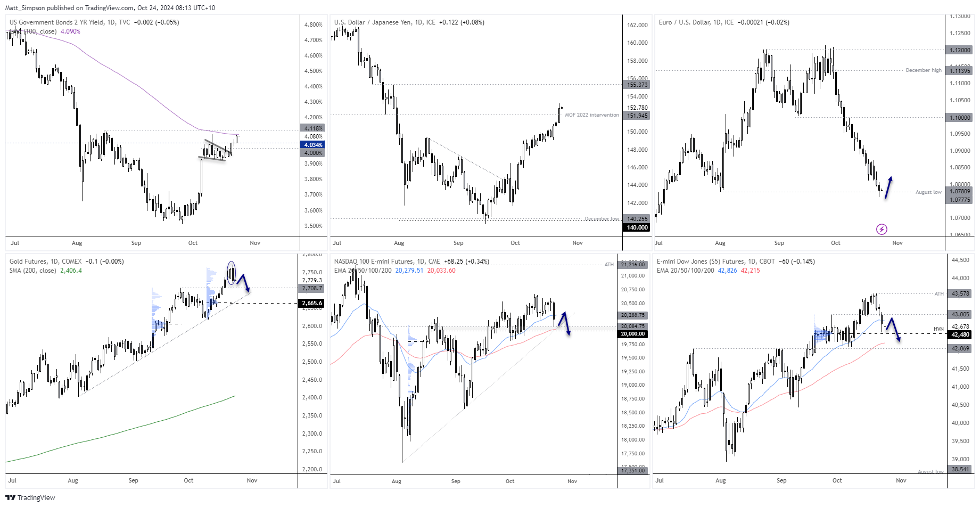Select the 1.10000 grey price label
980x507 pixels.
[960, 118]
